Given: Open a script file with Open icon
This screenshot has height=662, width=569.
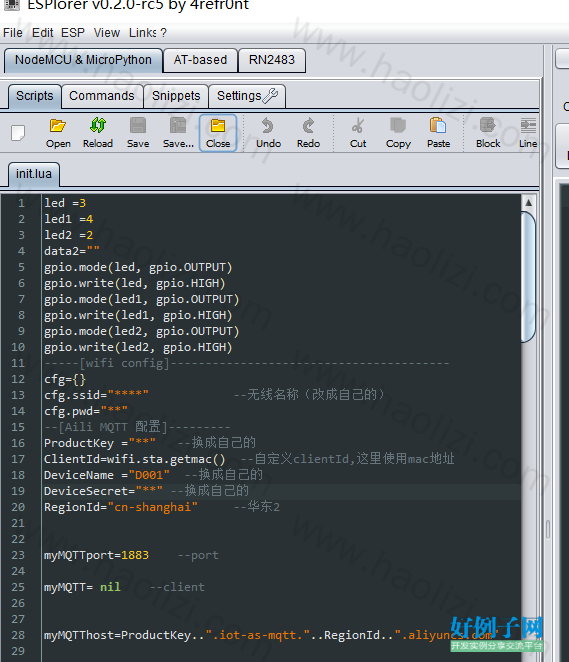Looking at the screenshot, I should tap(58, 133).
